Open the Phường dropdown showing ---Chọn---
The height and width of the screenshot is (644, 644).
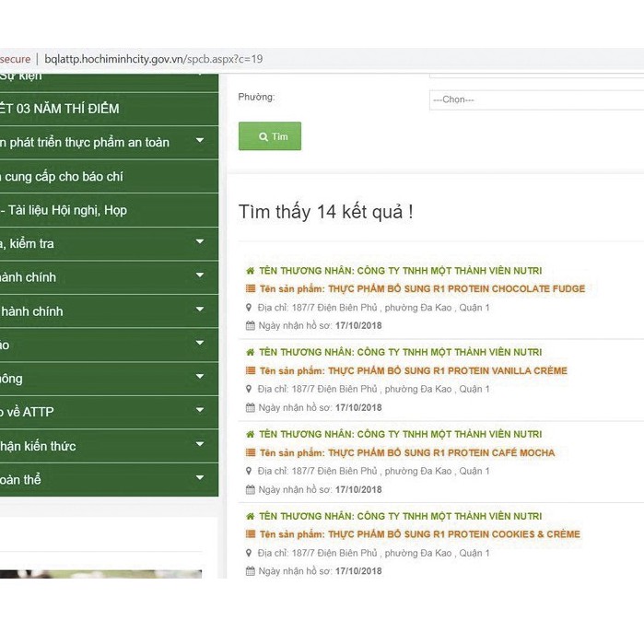536,100
